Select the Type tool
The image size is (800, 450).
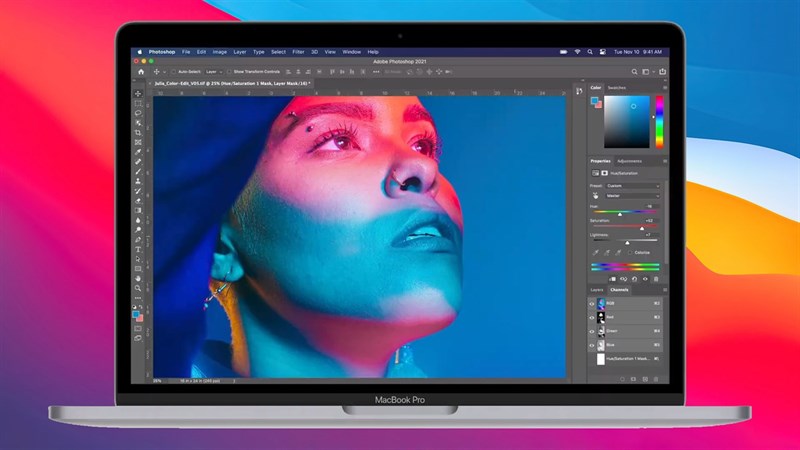point(138,249)
